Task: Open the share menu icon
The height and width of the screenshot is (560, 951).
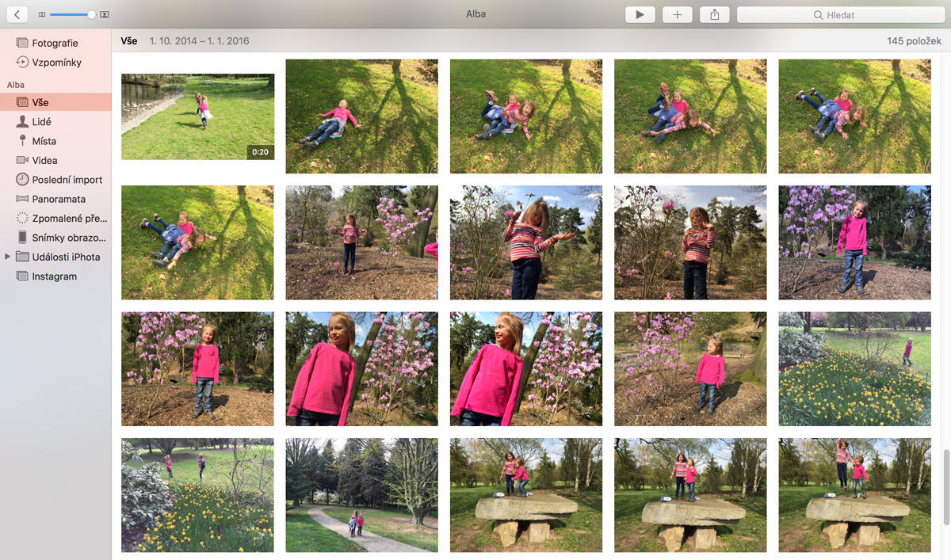Action: tap(714, 14)
